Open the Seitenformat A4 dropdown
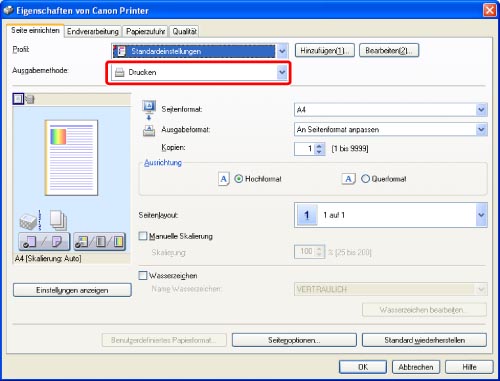Image resolution: width=500 pixels, height=381 pixels. coord(391,110)
